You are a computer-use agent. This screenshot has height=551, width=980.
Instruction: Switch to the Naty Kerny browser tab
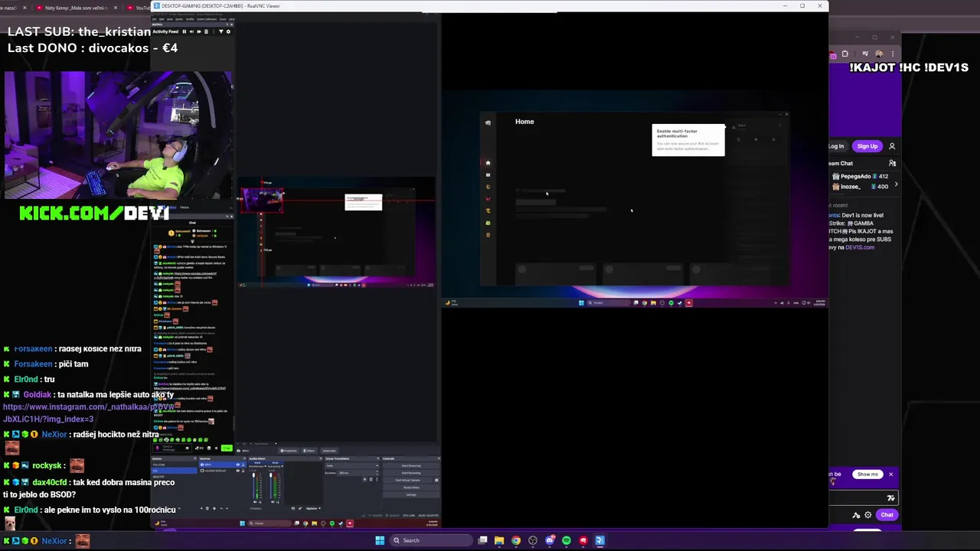tap(75, 8)
